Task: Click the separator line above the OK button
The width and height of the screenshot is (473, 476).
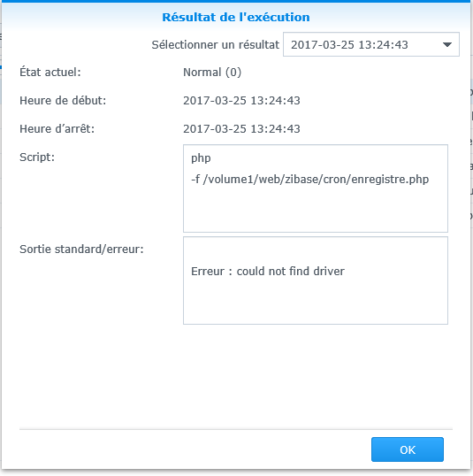Action: pyautogui.click(x=236, y=429)
